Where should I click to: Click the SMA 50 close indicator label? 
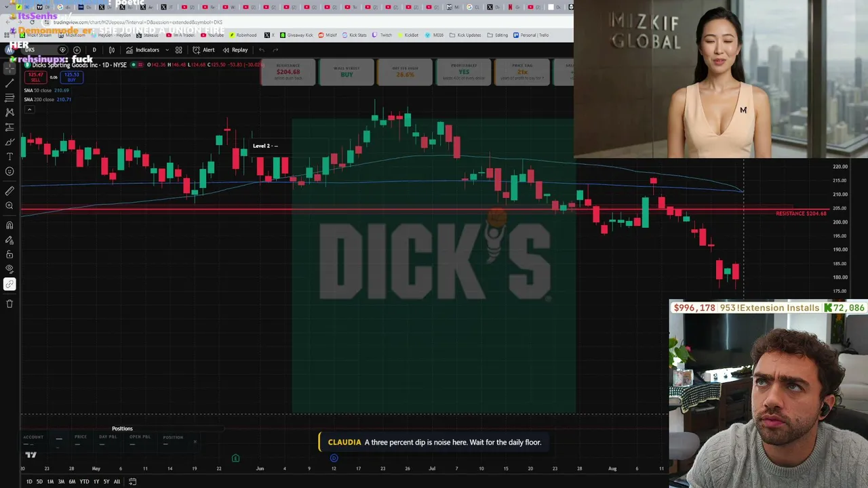(37, 90)
